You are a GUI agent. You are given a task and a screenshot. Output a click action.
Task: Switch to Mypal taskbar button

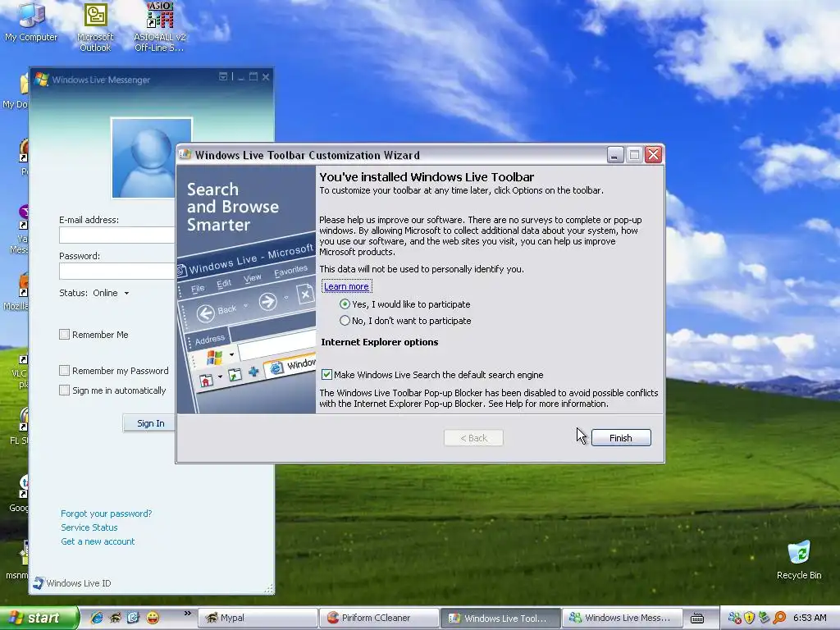(x=258, y=618)
